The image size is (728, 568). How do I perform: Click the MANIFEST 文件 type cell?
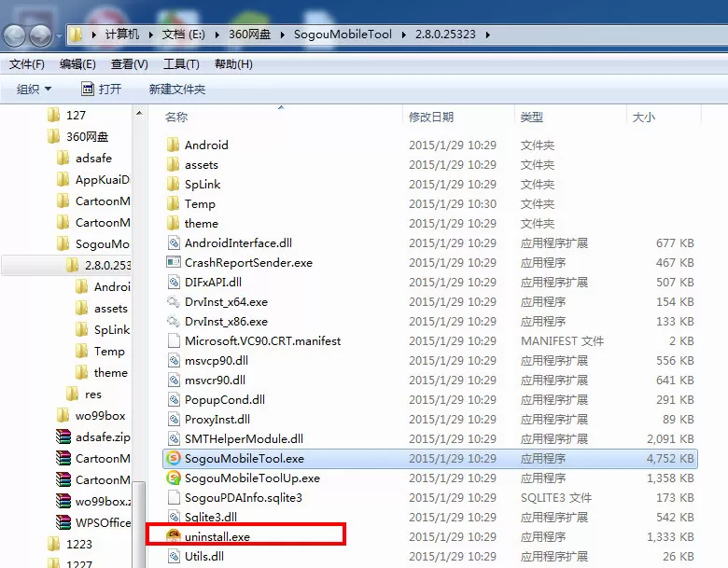click(x=562, y=341)
